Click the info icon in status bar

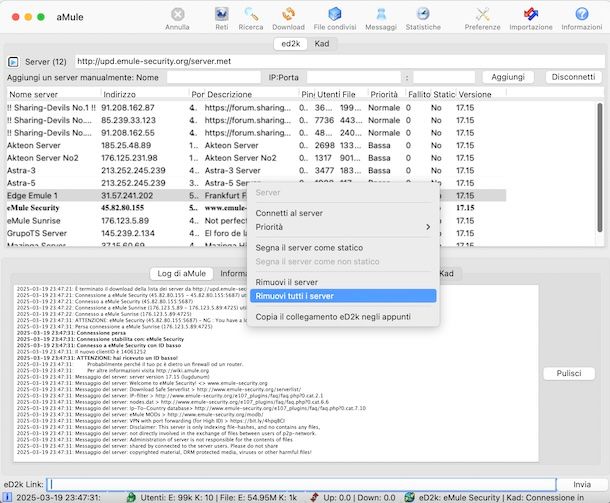(x=7, y=497)
